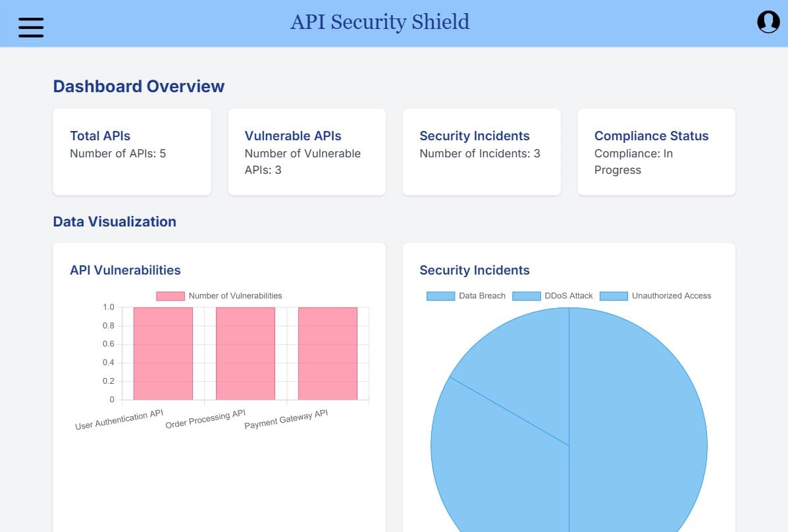
Task: Select the Total APIs summary card
Action: [132, 151]
